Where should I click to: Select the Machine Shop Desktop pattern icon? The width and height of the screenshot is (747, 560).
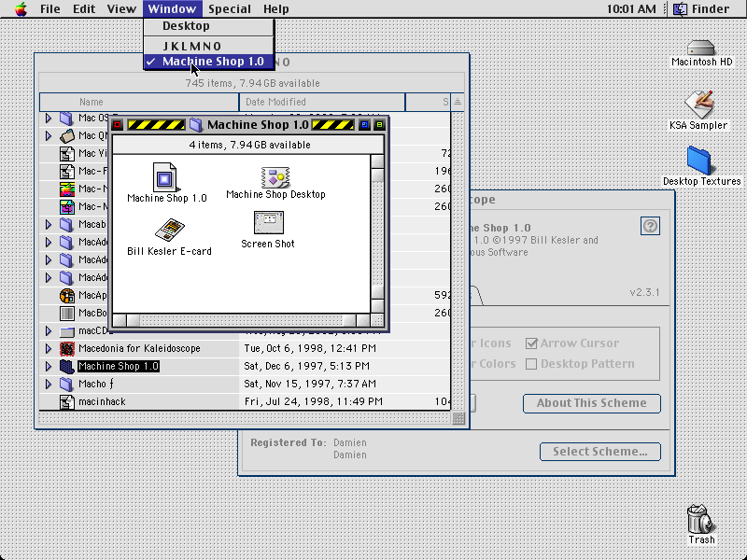pyautogui.click(x=275, y=177)
